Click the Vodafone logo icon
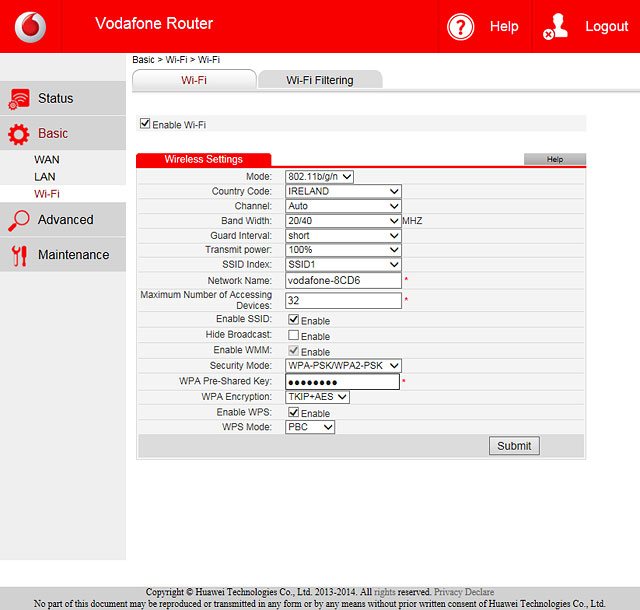 [30, 26]
